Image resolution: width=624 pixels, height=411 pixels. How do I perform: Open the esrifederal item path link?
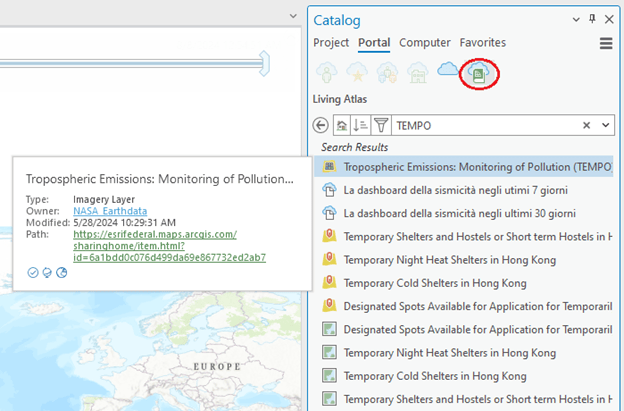click(x=155, y=246)
